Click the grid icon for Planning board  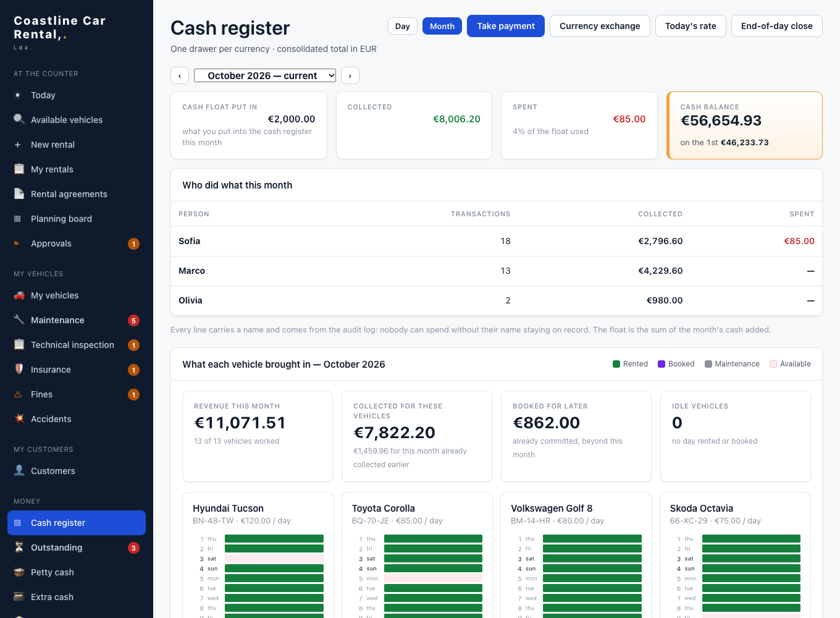pyautogui.click(x=19, y=219)
